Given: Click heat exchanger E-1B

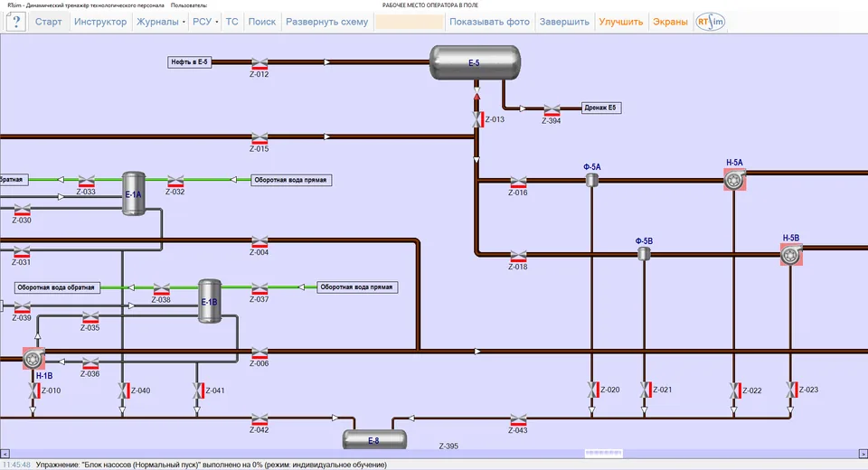Looking at the screenshot, I should pos(210,301).
